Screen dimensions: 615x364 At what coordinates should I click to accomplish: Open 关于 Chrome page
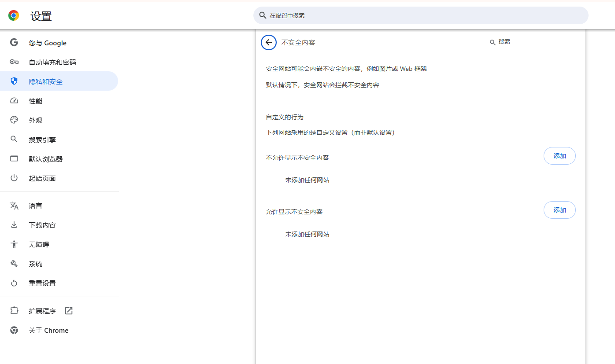click(x=59, y=330)
